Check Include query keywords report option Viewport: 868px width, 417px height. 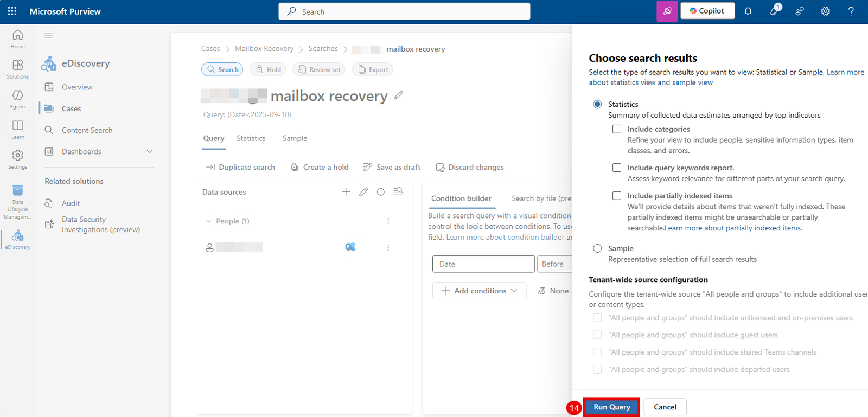tap(617, 168)
